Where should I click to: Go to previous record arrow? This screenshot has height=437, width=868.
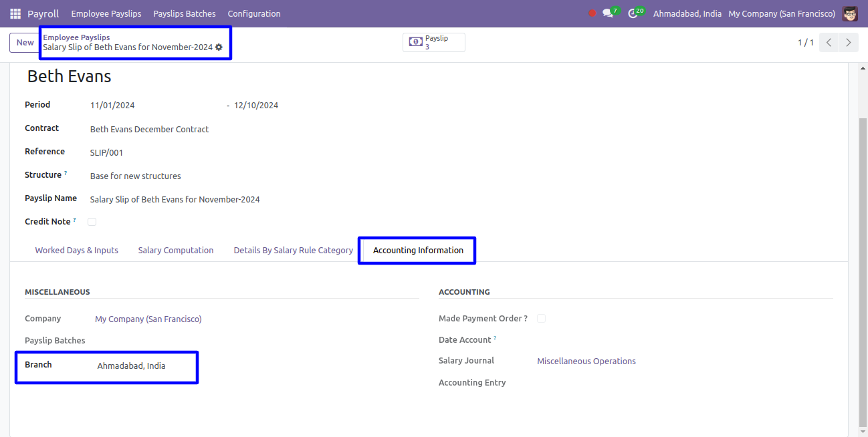coord(829,43)
